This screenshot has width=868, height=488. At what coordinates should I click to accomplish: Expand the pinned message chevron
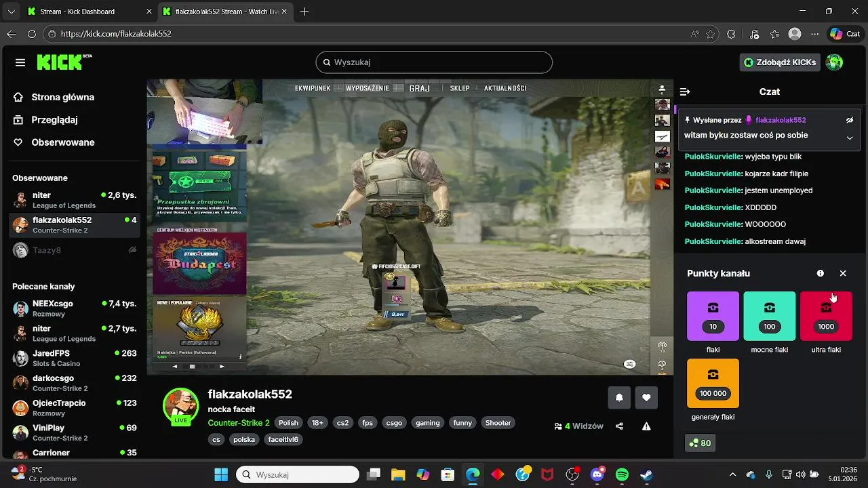(849, 138)
